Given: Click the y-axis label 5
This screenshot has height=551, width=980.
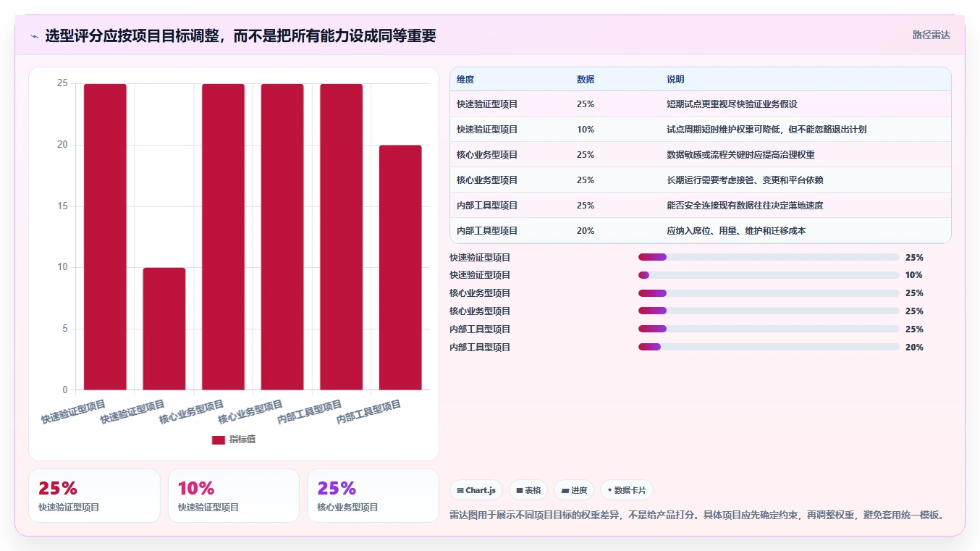Looking at the screenshot, I should point(64,329).
